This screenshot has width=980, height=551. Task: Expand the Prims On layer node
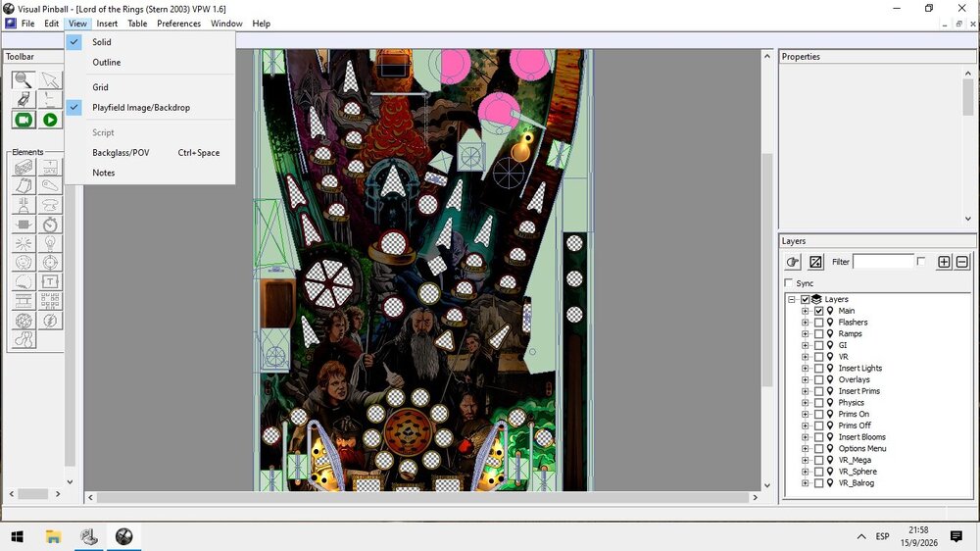(805, 414)
